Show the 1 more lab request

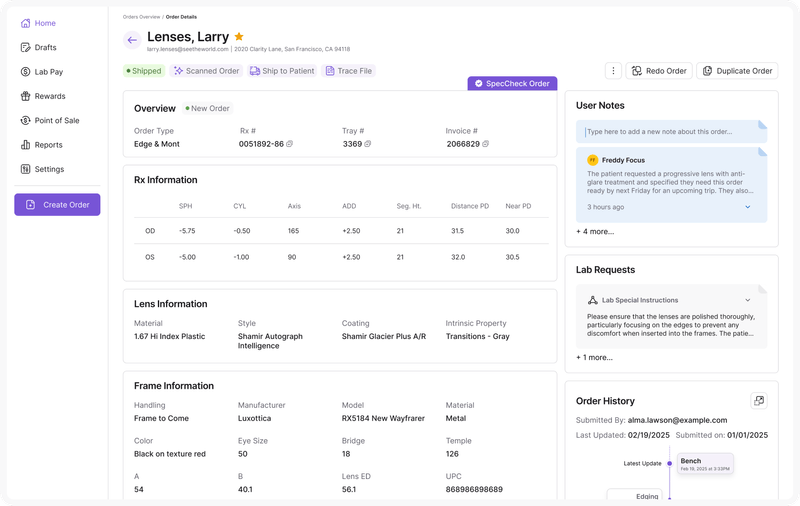pos(594,358)
